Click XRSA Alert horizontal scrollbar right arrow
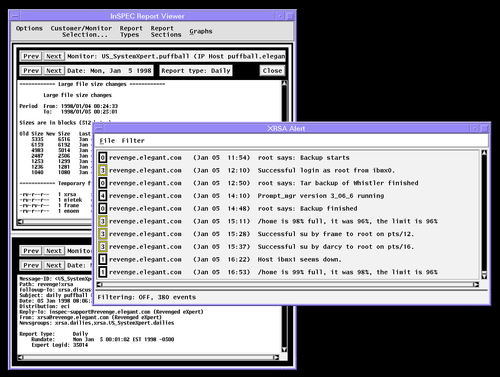 point(476,284)
